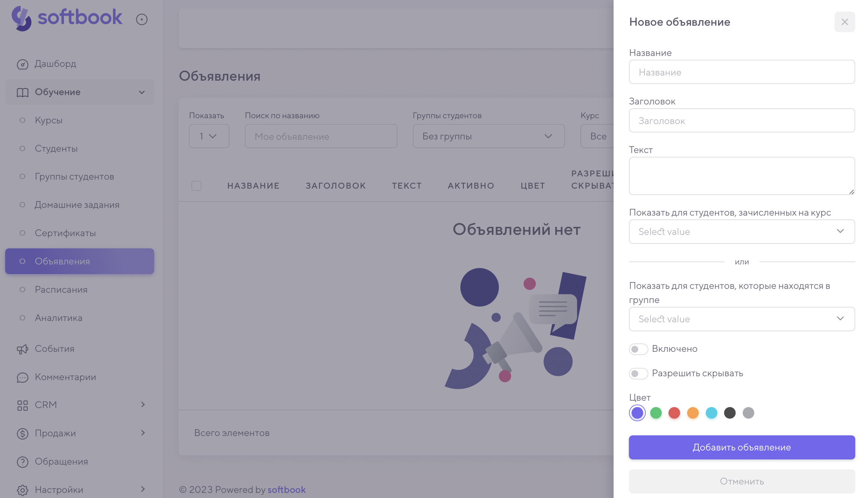Collapse the Обучение section chevron

142,92
